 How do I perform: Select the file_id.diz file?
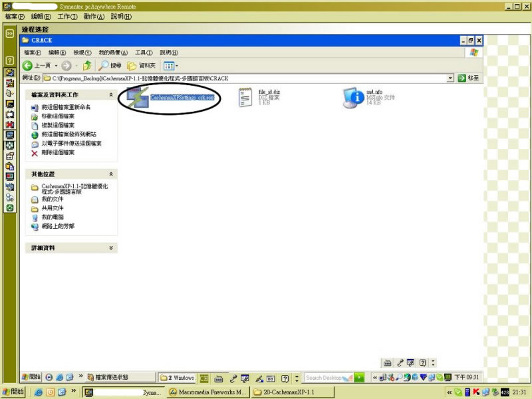[x=259, y=97]
